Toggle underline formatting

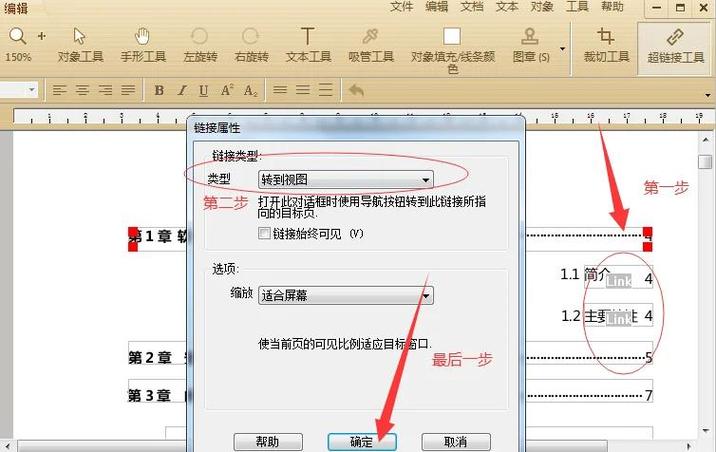coord(204,90)
